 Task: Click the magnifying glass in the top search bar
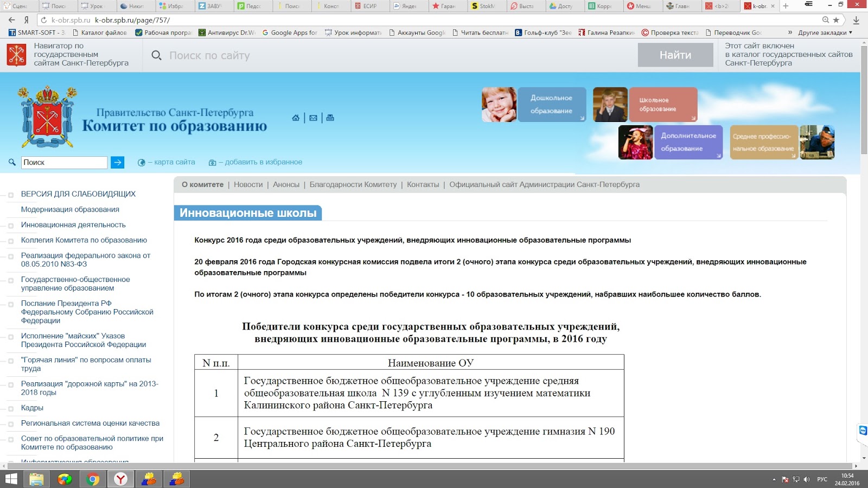(x=157, y=55)
